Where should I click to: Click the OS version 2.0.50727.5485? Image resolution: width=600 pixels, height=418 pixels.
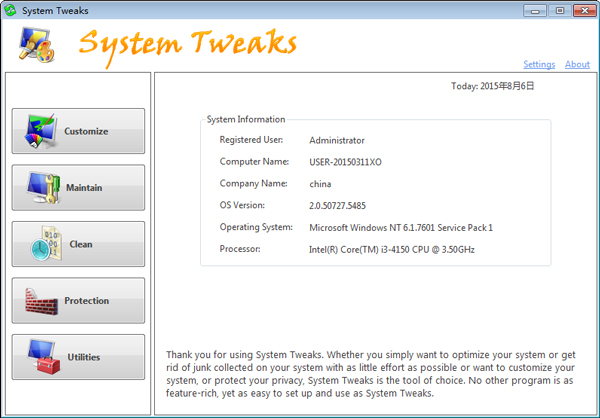337,206
